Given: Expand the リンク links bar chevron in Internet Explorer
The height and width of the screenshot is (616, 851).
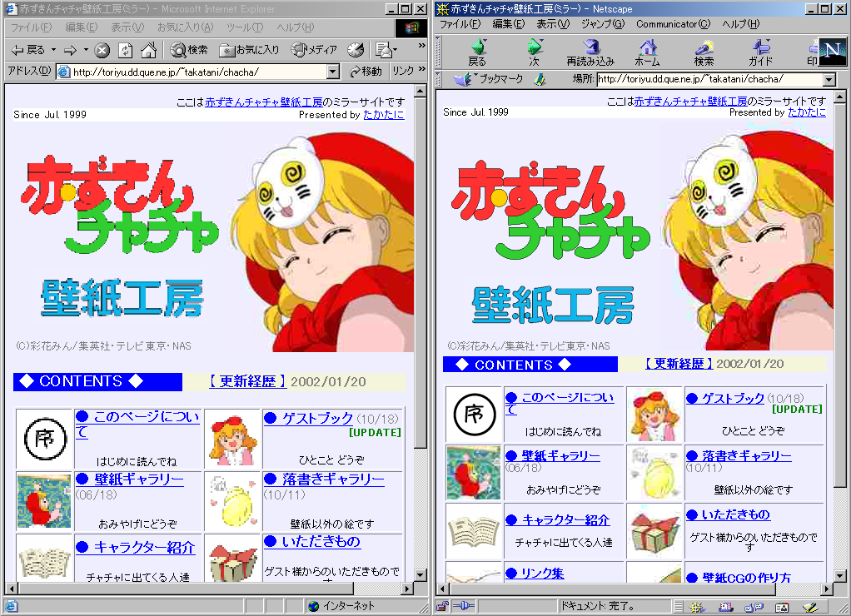Looking at the screenshot, I should [421, 71].
